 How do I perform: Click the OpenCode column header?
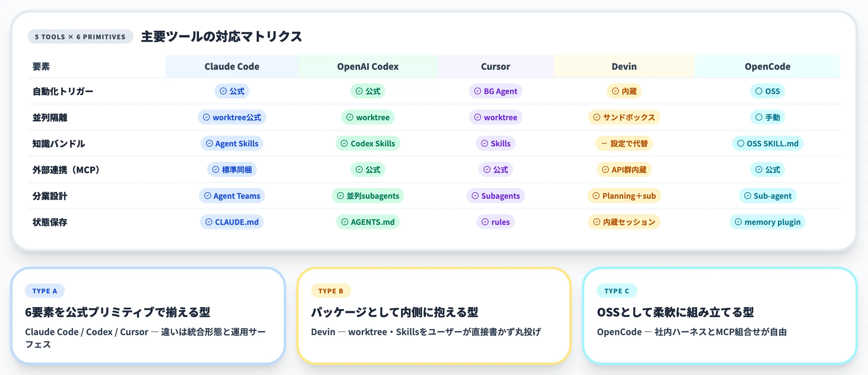(767, 66)
